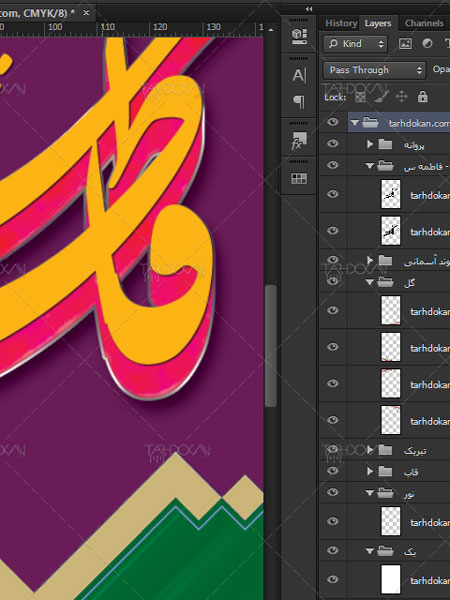Screen dimensions: 450x600
Task: Filter layers by adjustment layer icon
Action: pos(427,44)
